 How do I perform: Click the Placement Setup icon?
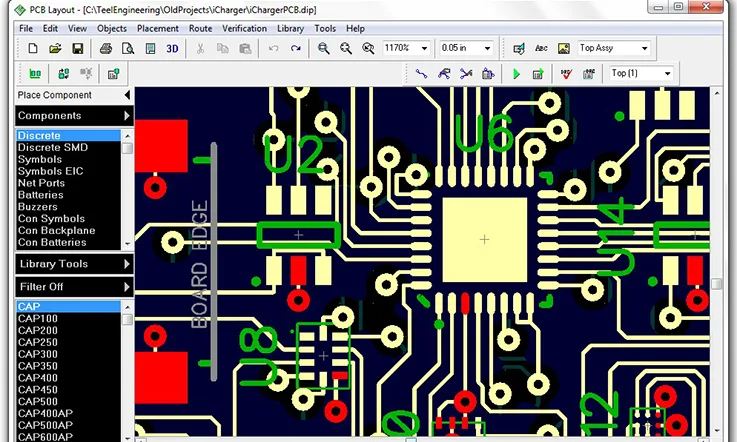click(63, 73)
